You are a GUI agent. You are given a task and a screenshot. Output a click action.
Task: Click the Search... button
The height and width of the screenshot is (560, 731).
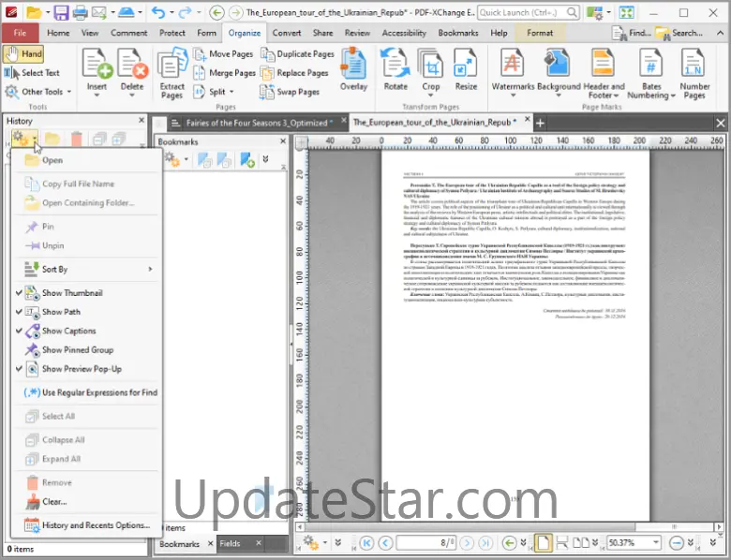pos(679,33)
